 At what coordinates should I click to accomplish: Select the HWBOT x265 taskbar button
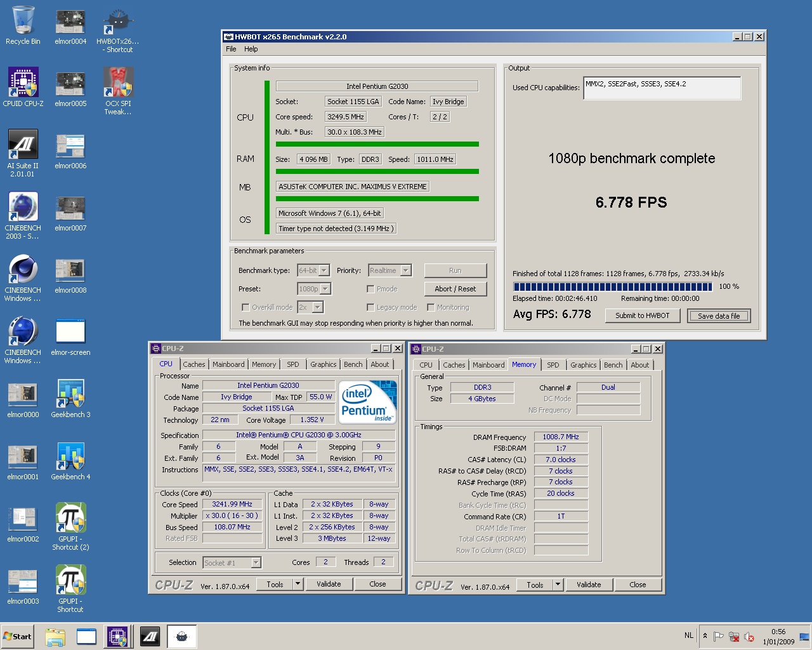pos(182,637)
